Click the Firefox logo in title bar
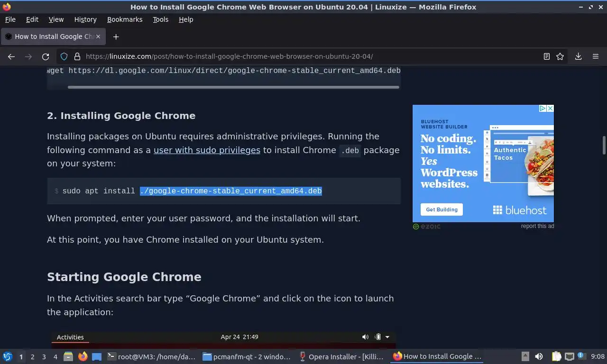Image resolution: width=607 pixels, height=364 pixels. pyautogui.click(x=7, y=7)
